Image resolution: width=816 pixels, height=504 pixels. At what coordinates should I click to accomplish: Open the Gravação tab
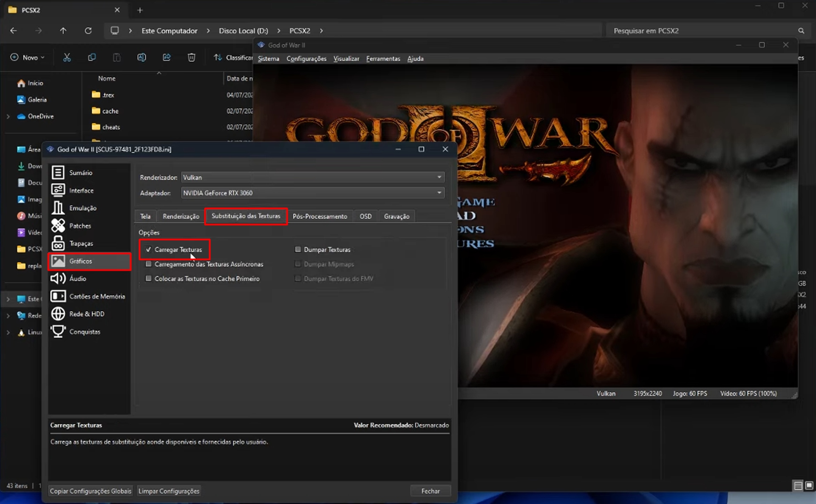(x=397, y=216)
